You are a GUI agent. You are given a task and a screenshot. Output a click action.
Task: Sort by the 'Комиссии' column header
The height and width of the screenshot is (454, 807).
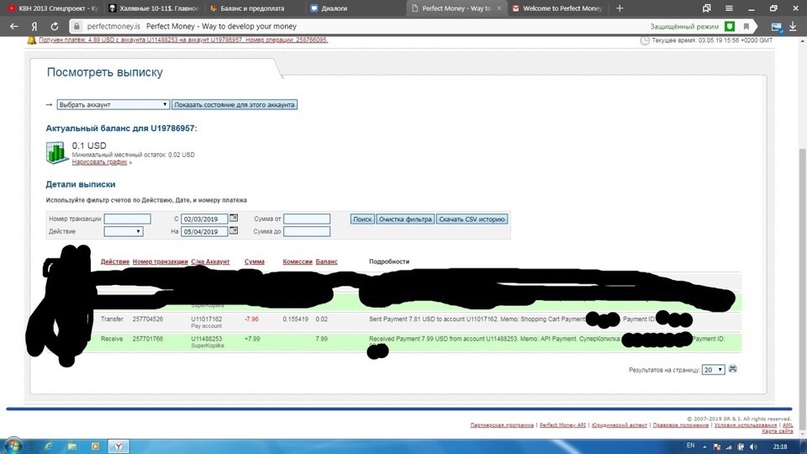297,261
